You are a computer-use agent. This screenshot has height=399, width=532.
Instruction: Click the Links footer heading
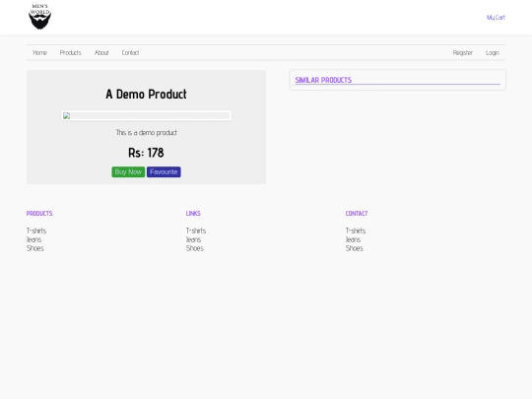point(193,214)
